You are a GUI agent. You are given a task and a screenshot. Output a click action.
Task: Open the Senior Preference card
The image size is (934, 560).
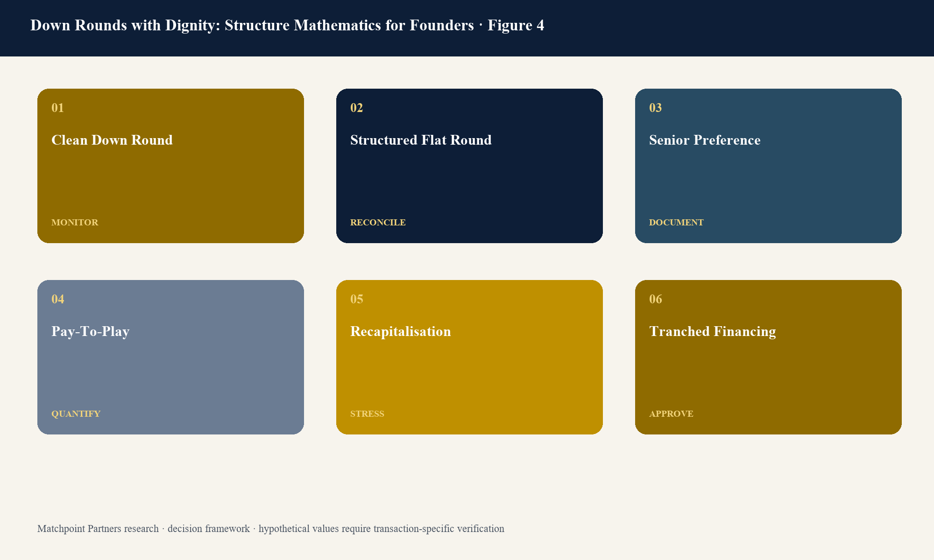point(768,166)
